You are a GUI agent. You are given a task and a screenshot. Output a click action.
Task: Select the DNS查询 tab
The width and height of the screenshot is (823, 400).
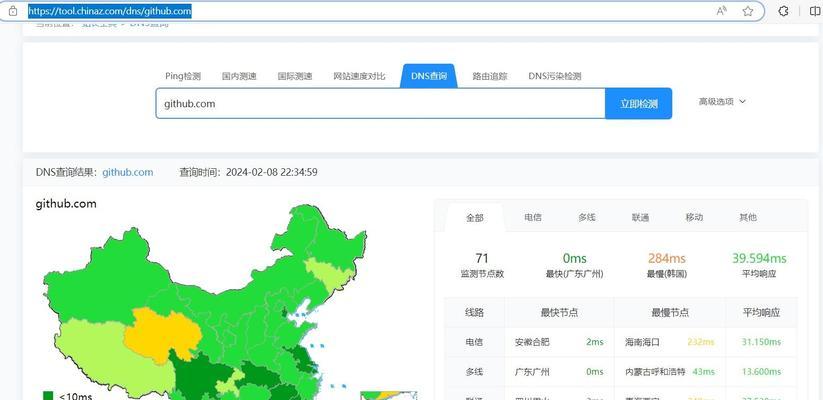(429, 76)
